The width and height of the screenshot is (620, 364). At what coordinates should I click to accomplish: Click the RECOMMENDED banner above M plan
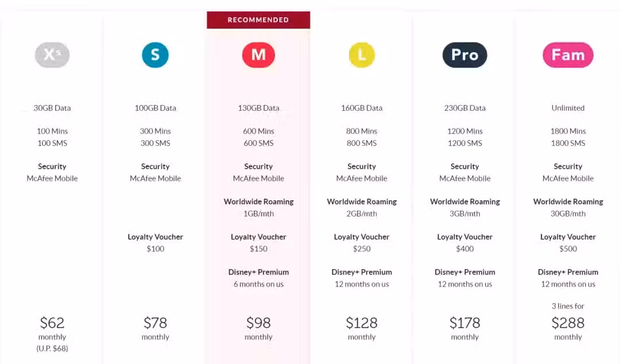point(258,20)
